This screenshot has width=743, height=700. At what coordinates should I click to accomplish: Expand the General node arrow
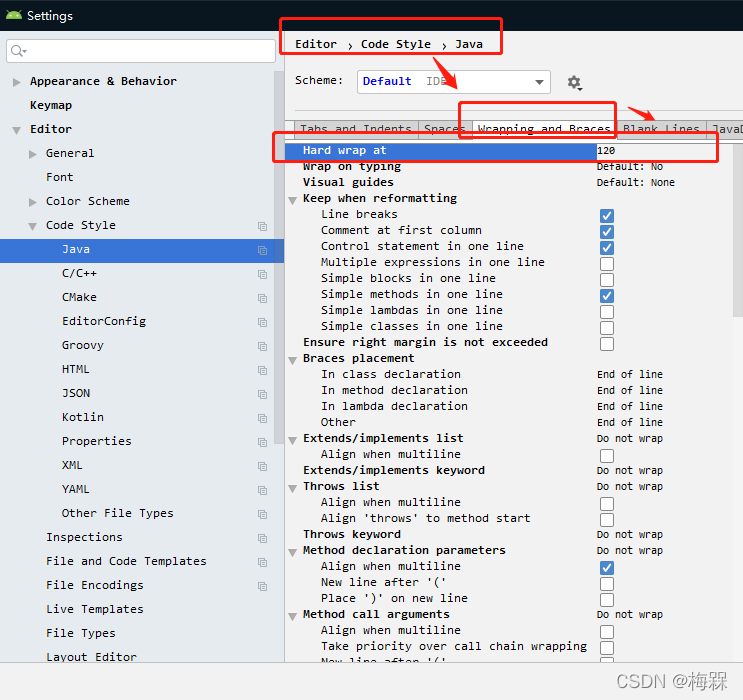pyautogui.click(x=32, y=154)
